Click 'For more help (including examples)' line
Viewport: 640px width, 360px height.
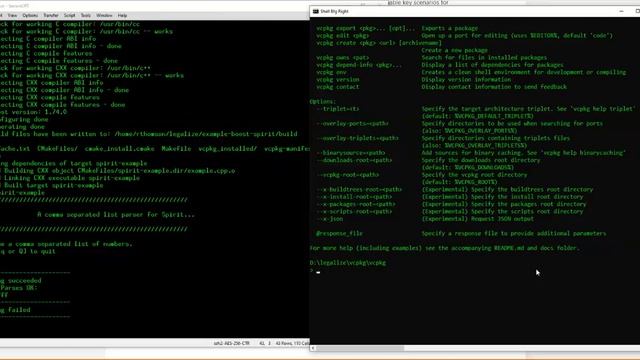coord(444,248)
